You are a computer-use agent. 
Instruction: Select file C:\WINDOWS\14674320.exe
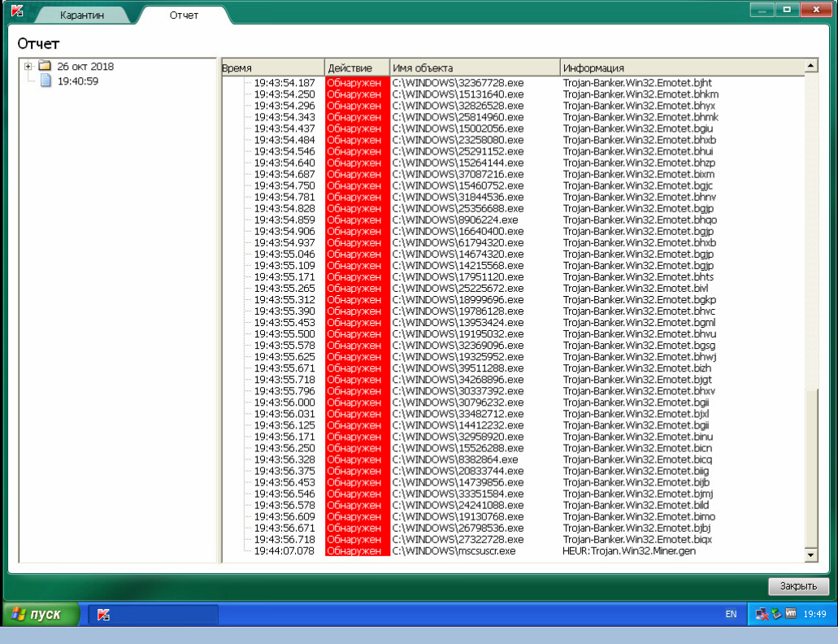(458, 255)
